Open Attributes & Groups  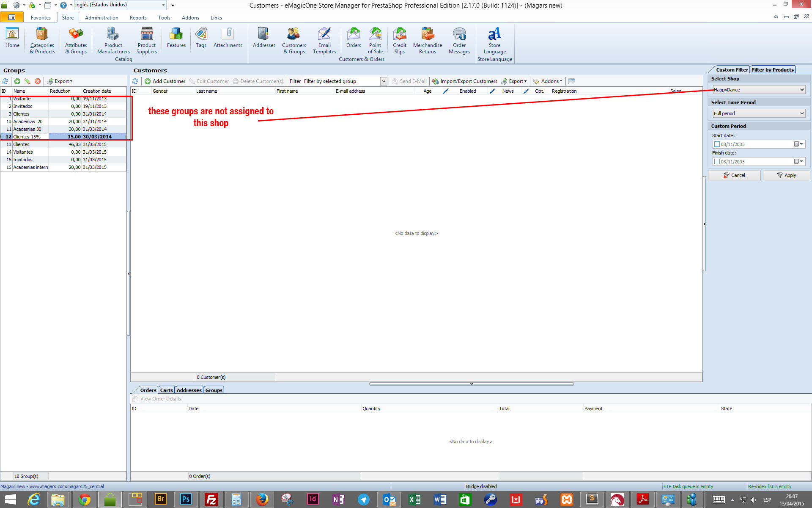76,41
